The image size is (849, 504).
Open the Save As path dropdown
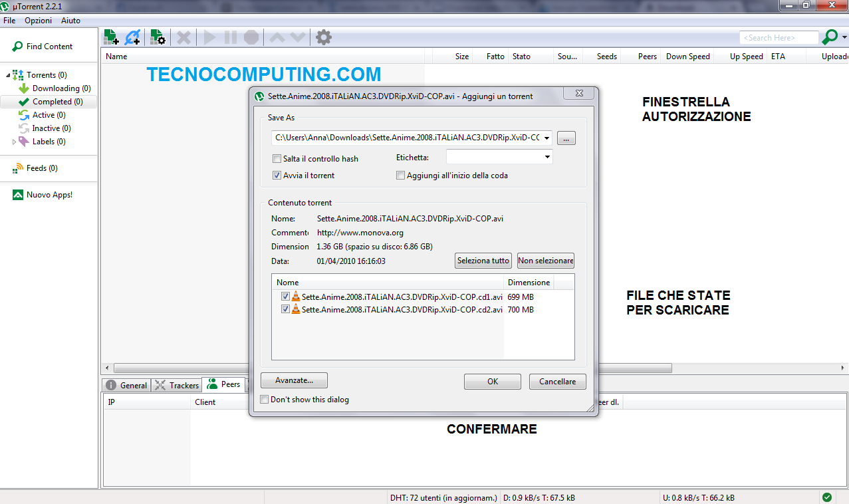tap(546, 138)
